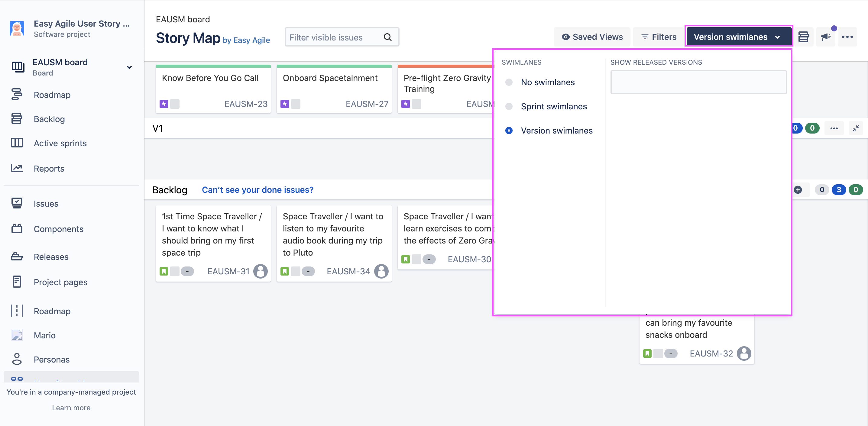Select Version swimlanes radio option

[509, 131]
